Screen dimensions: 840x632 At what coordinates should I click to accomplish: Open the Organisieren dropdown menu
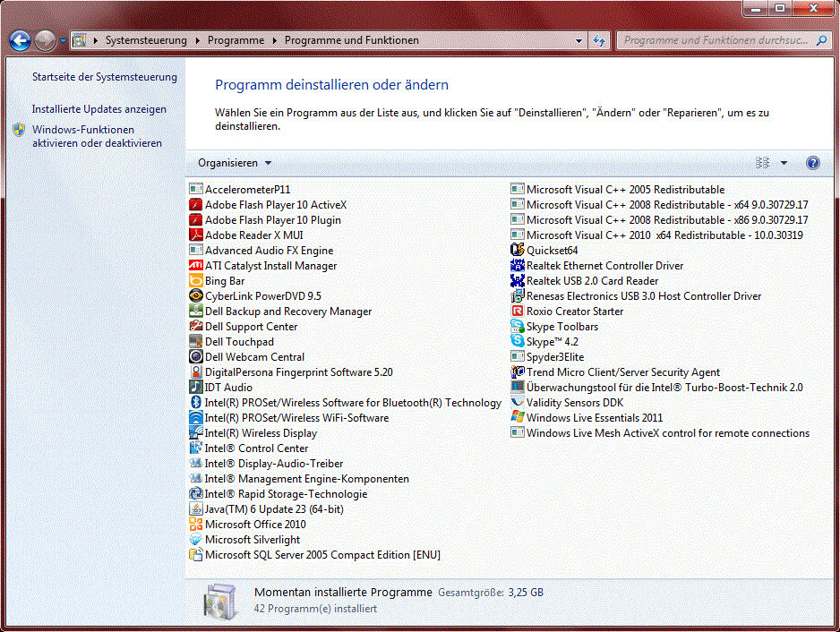[x=234, y=163]
